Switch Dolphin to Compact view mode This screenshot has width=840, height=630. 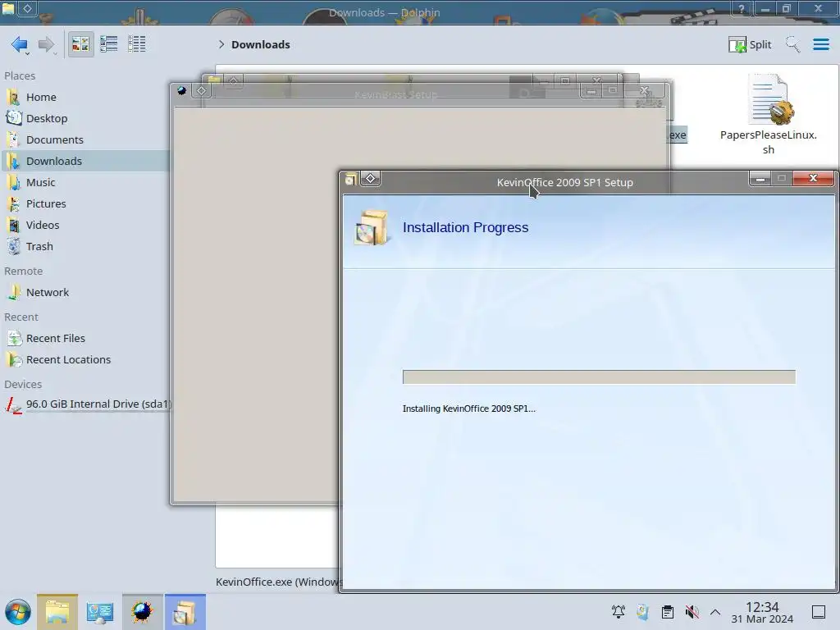coord(109,44)
